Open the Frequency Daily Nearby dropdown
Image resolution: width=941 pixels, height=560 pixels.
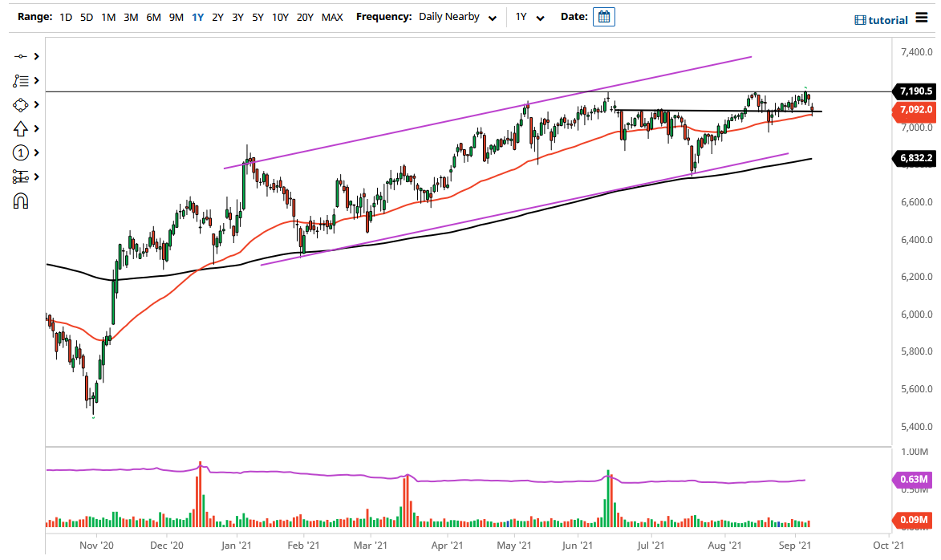(458, 17)
